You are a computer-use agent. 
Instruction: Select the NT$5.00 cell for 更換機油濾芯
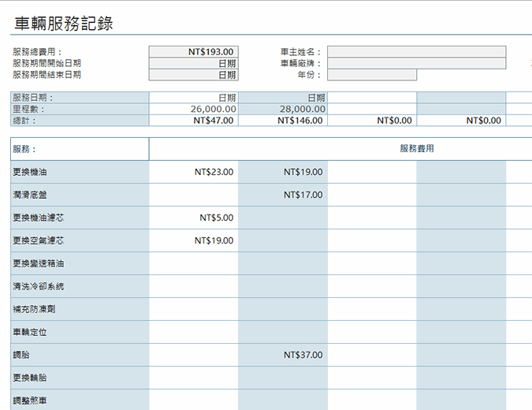coord(193,218)
